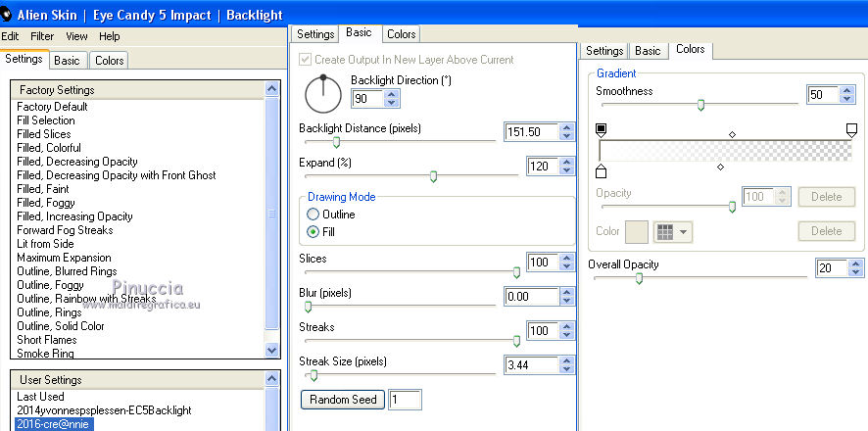Image resolution: width=868 pixels, height=431 pixels.
Task: Click the Overall Opacity spinner arrows
Action: (856, 267)
